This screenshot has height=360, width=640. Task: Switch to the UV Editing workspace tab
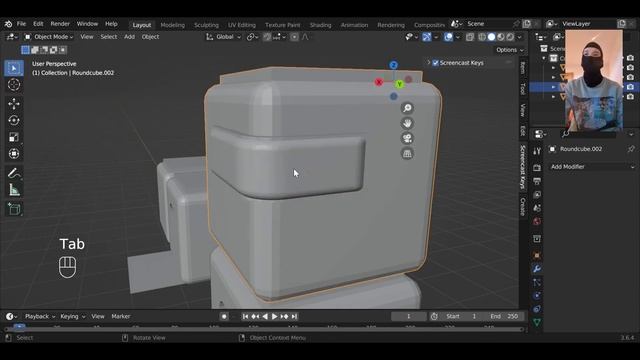[x=242, y=25]
